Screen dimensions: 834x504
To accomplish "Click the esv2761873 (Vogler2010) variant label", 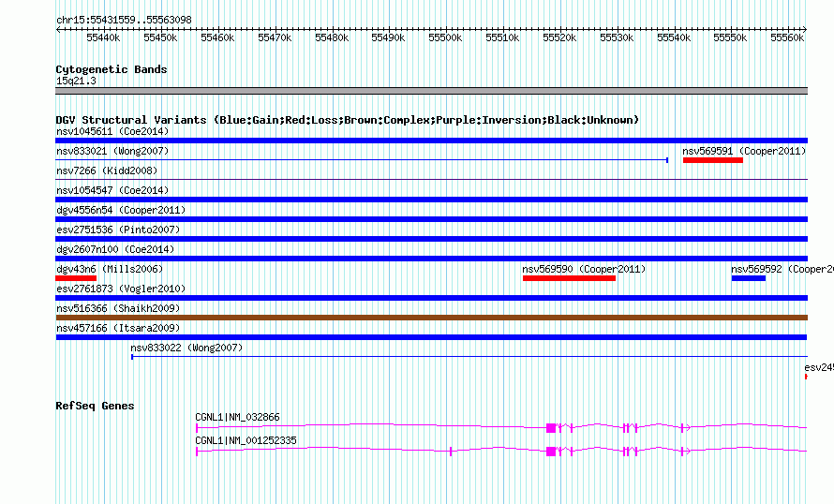I will (121, 289).
